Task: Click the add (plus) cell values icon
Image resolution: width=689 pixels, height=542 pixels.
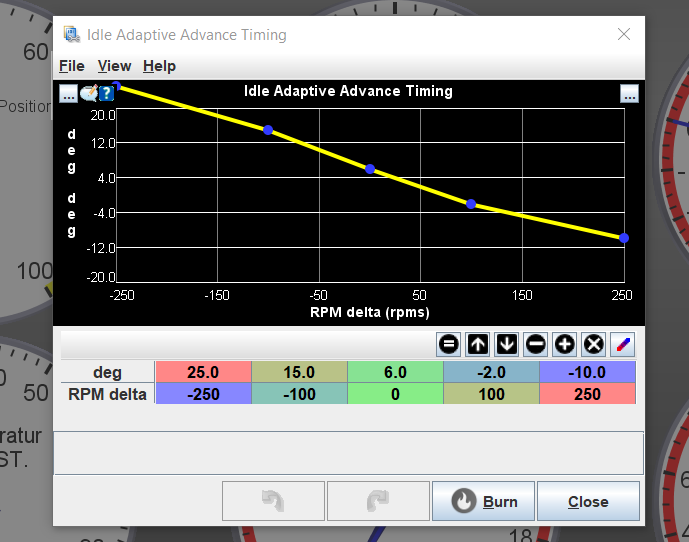Action: tap(565, 344)
